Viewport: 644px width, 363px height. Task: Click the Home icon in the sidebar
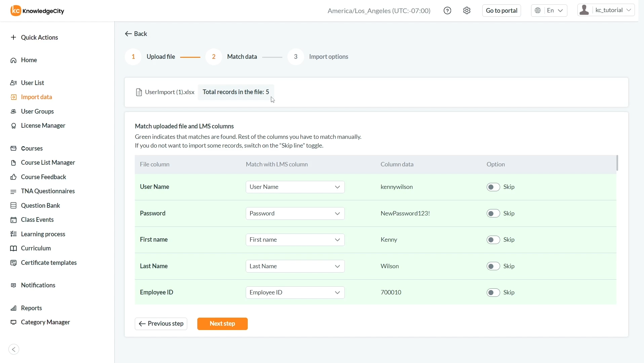coord(13,60)
